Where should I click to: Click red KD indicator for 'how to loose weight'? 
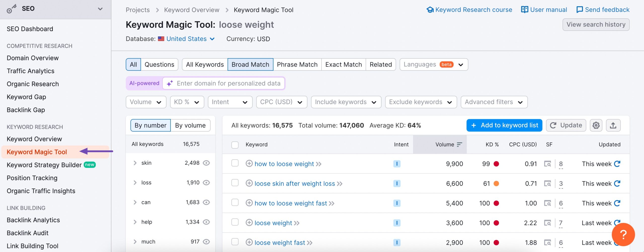coord(496,164)
